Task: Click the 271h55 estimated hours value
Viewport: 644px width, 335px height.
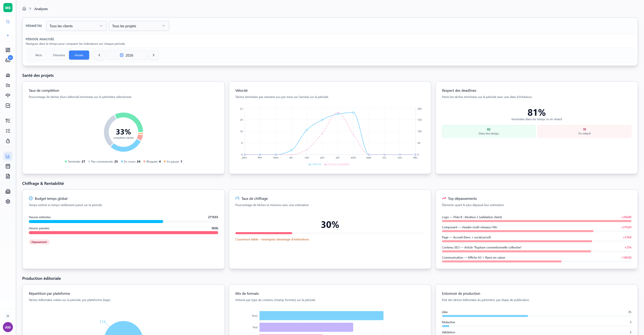Action: coord(213,217)
